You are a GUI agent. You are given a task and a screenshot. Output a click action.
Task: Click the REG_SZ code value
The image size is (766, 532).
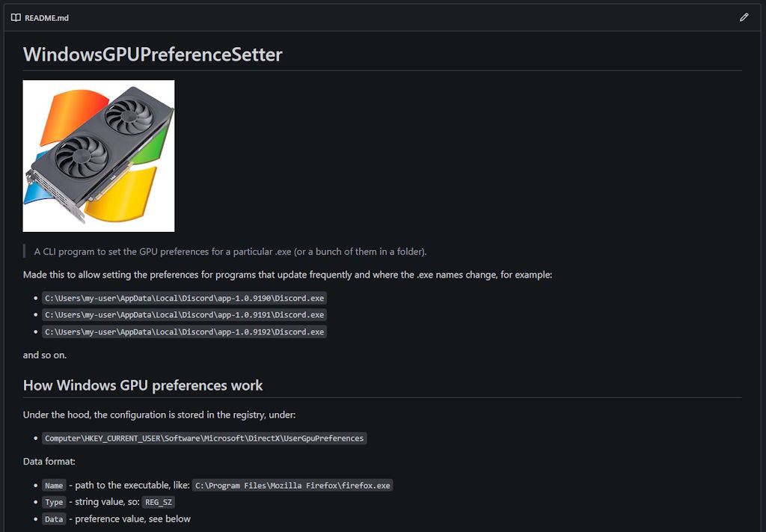pos(159,502)
